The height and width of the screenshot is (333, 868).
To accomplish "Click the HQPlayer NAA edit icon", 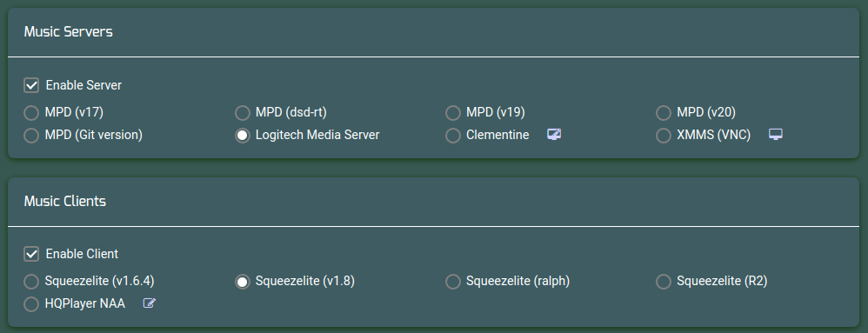I will (150, 303).
